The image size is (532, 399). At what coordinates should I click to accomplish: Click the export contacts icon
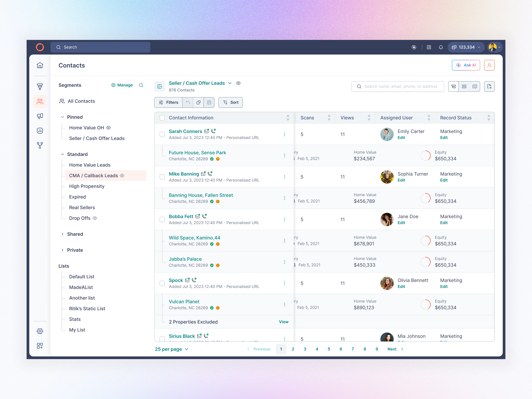click(490, 86)
